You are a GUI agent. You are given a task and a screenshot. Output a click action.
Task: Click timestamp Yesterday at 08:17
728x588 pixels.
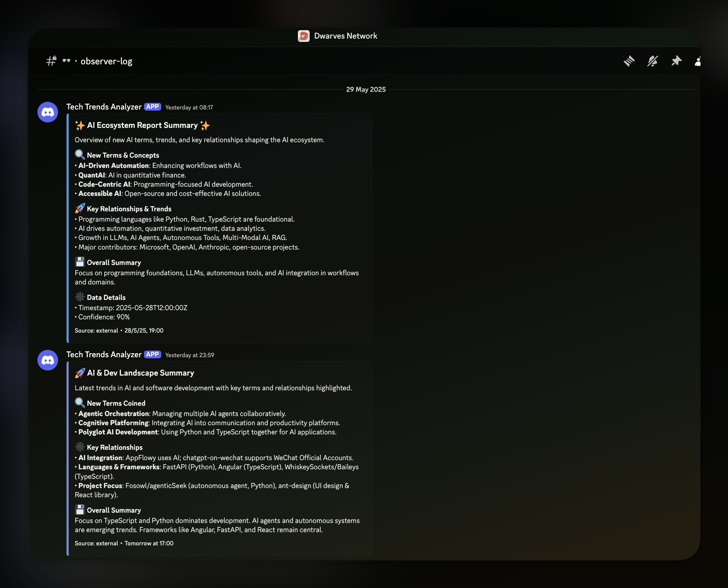click(189, 107)
